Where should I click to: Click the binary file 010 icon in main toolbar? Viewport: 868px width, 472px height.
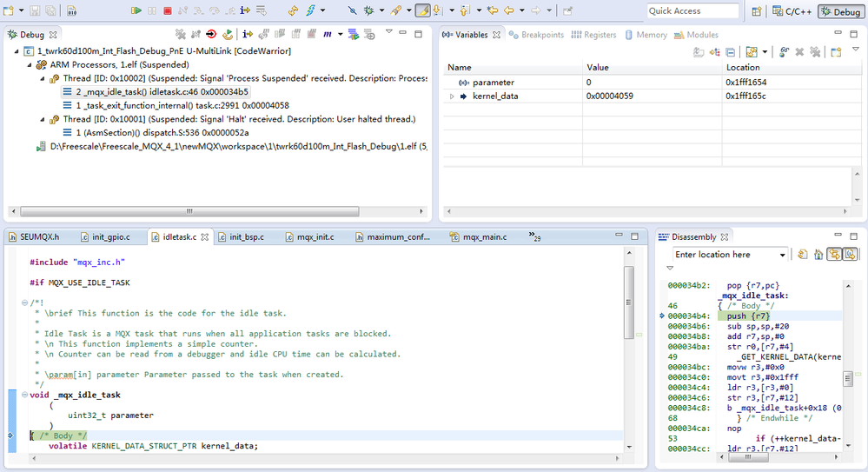pyautogui.click(x=72, y=10)
